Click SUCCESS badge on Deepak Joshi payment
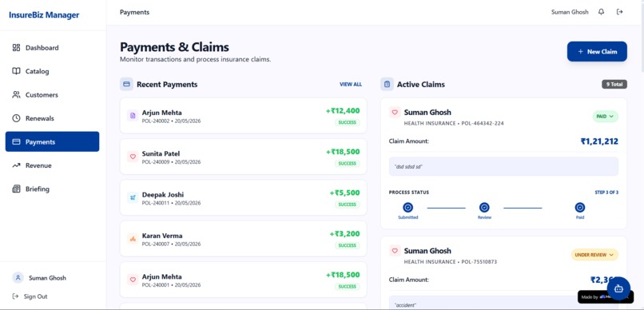 pyautogui.click(x=347, y=205)
